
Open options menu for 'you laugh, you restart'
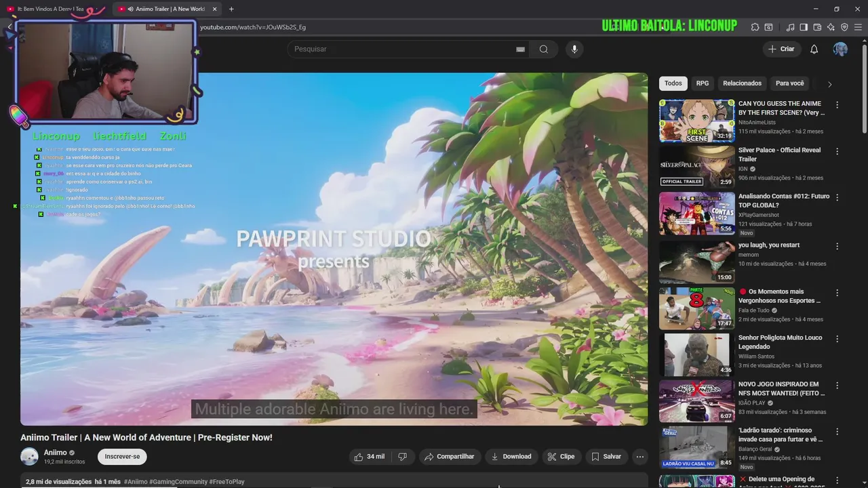[x=837, y=246]
